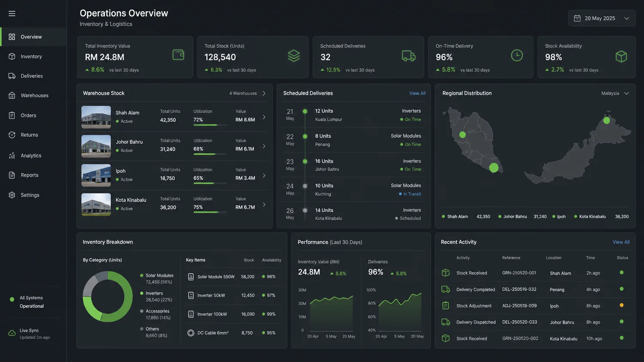
Task: Click the clock icon on On-Time Delivery card
Action: pos(517,55)
